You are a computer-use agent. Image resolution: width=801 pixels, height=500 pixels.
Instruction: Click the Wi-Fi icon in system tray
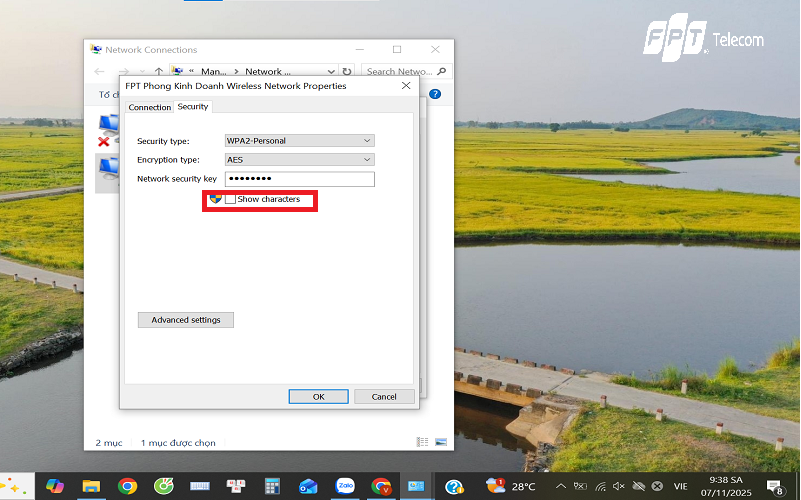pos(600,486)
